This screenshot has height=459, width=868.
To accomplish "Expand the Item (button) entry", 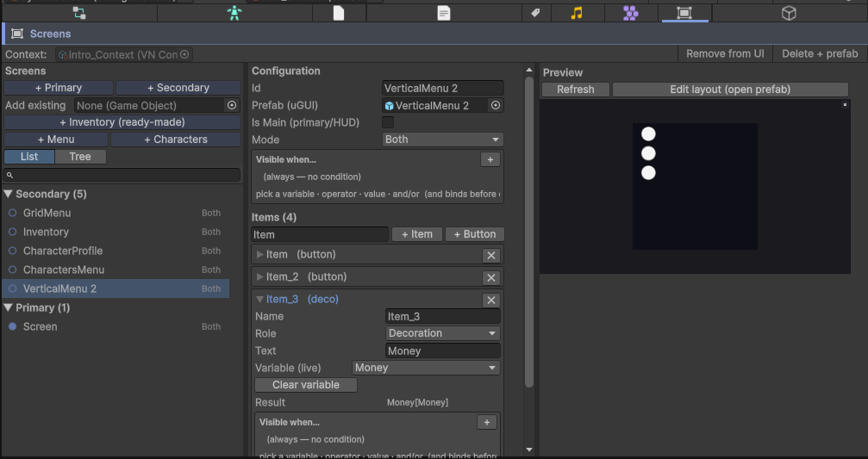I will coord(259,254).
